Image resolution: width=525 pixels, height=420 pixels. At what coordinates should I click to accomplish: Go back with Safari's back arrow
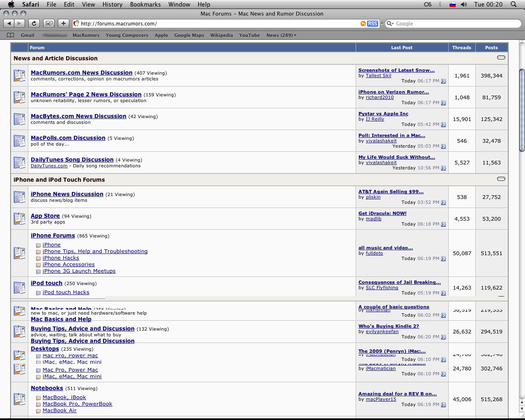click(x=9, y=23)
